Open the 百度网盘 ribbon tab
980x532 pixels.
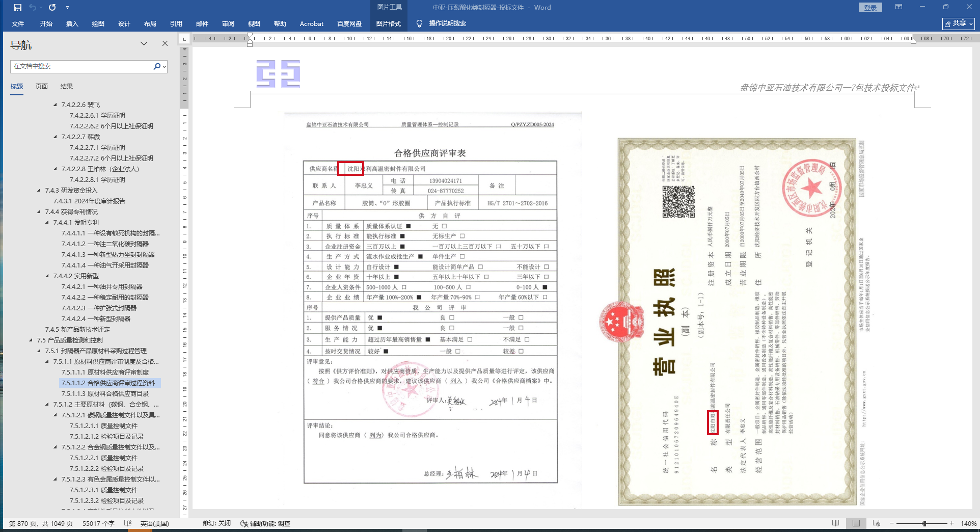(349, 24)
